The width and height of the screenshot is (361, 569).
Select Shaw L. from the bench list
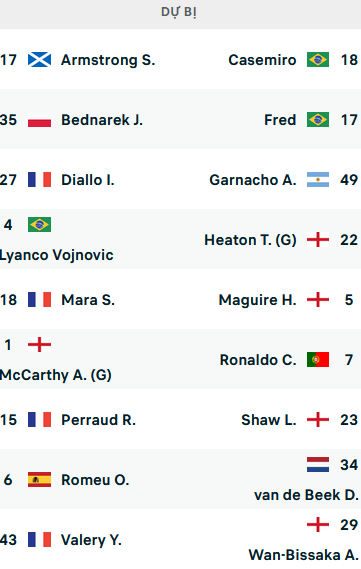tap(269, 420)
